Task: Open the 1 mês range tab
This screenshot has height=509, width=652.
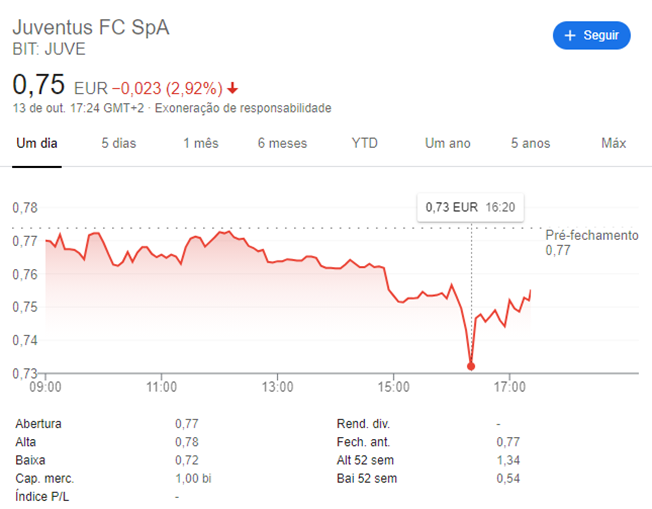Action: tap(200, 143)
